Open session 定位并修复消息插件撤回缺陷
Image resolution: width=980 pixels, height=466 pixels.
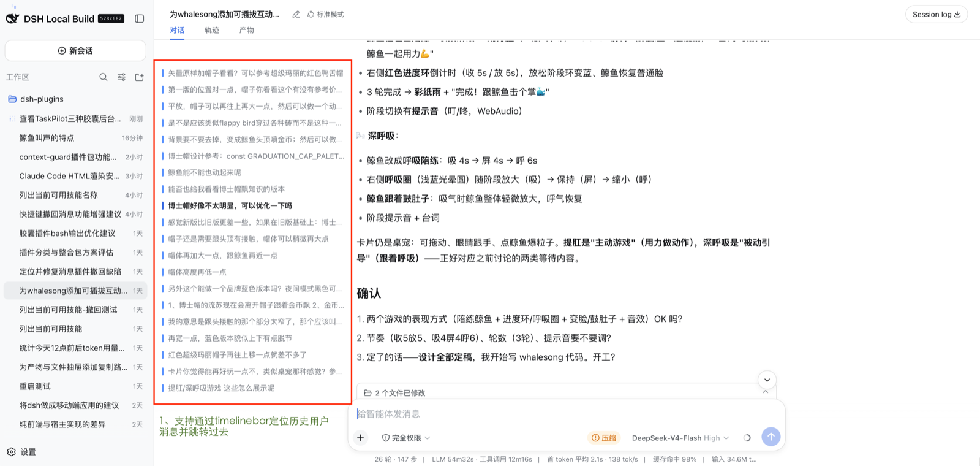(x=75, y=272)
